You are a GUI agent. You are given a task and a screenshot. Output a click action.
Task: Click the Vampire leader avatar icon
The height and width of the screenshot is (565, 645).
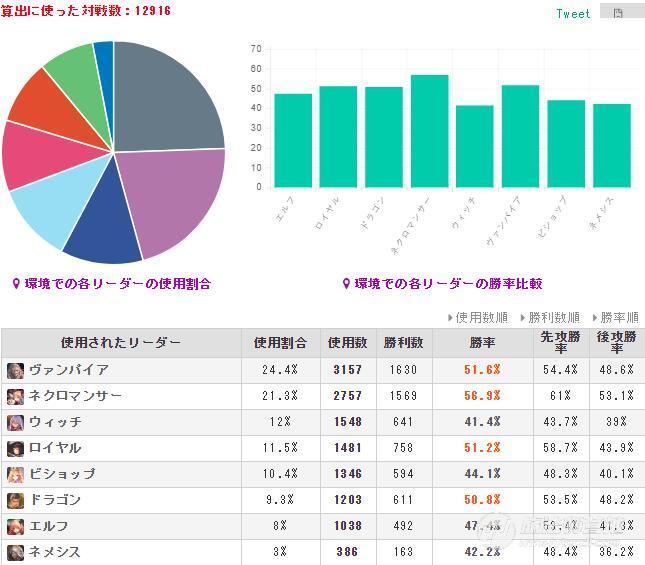(15, 370)
